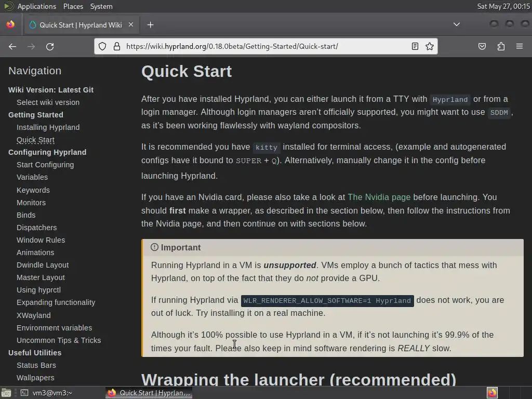532x399 pixels.
Task: Reload the current page
Action: [50, 46]
